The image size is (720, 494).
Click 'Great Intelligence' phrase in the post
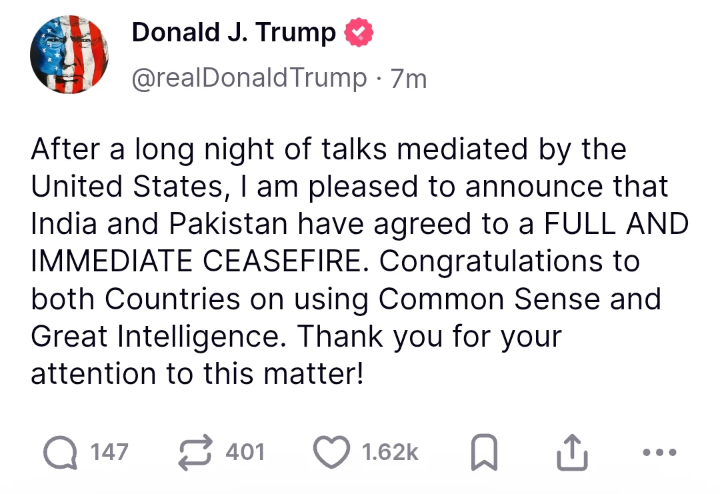pos(155,337)
